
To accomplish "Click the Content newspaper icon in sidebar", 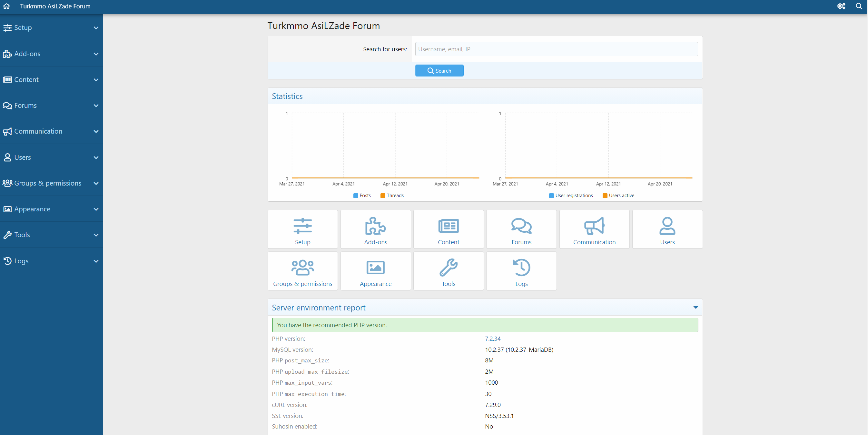I will pos(7,80).
